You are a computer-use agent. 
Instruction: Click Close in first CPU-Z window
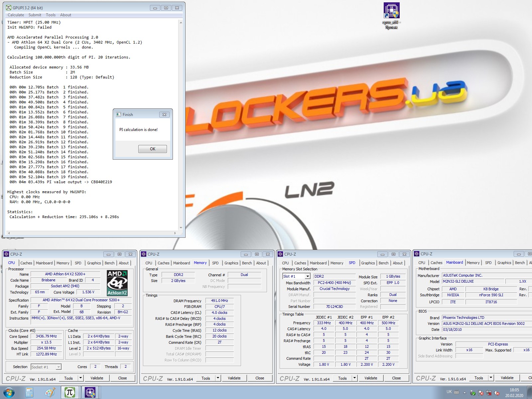tap(122, 378)
